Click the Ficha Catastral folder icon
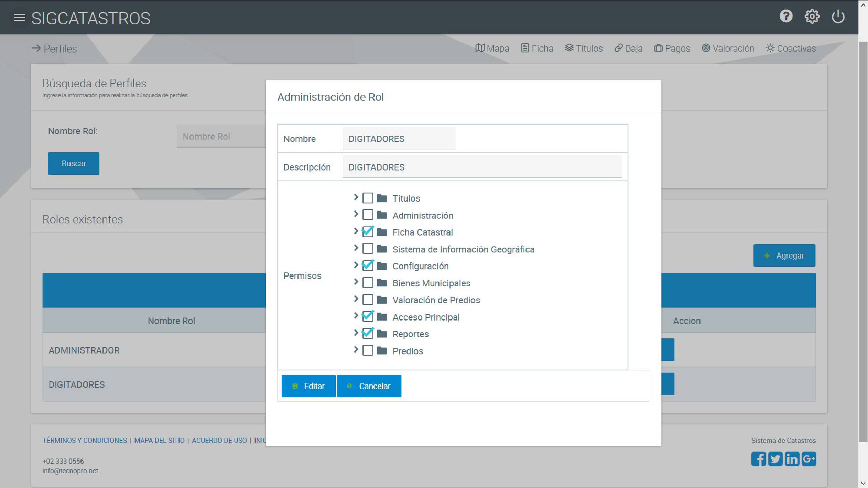Screen dimensions: 868x488 coord(382,232)
